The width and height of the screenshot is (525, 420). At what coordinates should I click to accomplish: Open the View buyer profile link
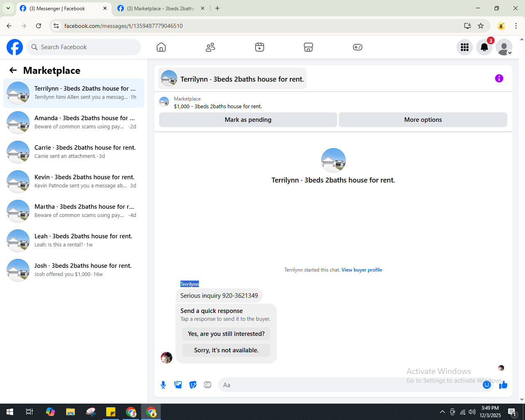(x=362, y=270)
